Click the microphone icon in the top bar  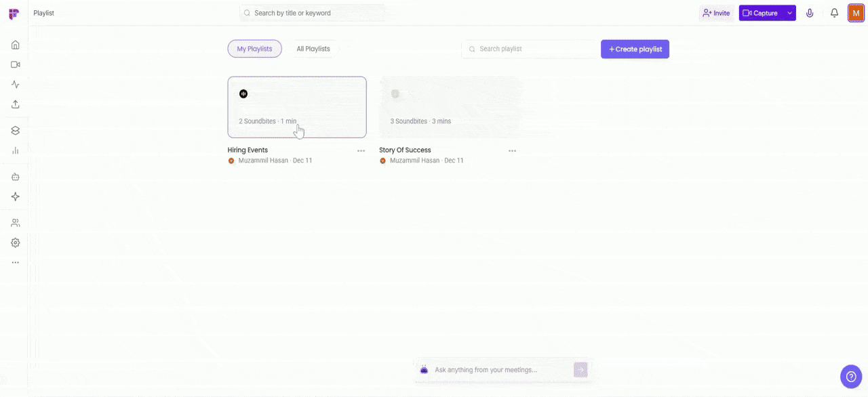tap(810, 12)
